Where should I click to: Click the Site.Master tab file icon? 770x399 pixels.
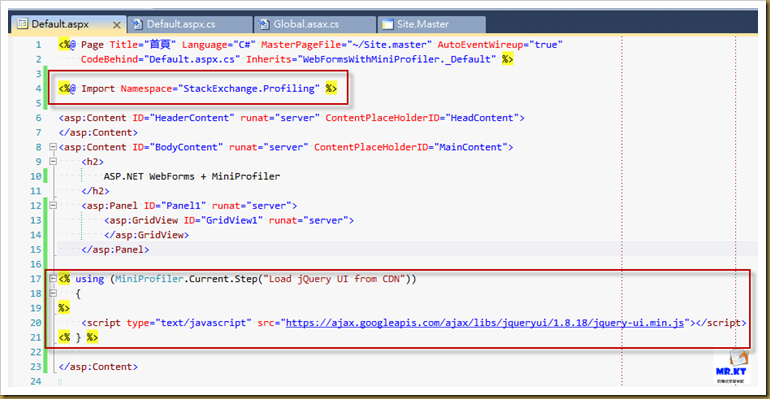pyautogui.click(x=388, y=24)
